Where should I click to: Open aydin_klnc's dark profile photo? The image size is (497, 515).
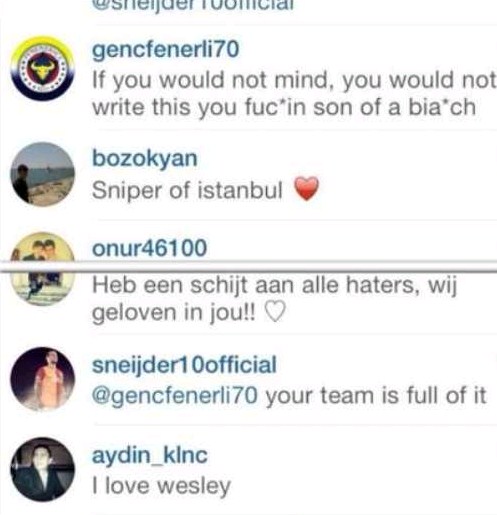click(x=42, y=469)
